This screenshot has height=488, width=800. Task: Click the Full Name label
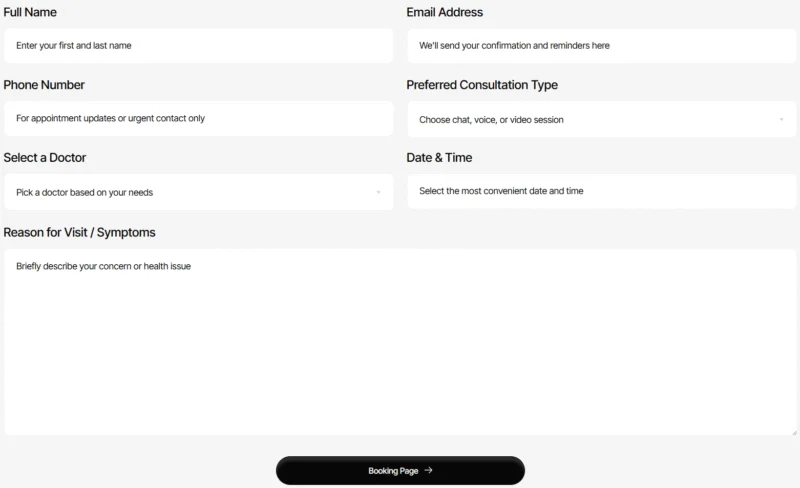click(30, 12)
